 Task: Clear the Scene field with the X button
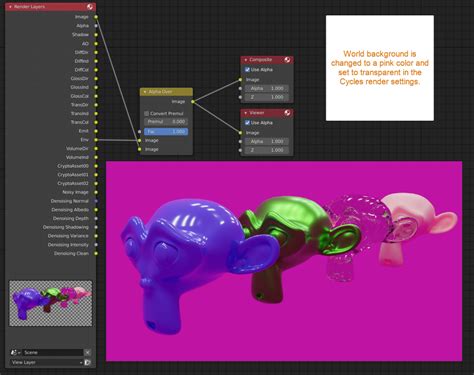[87, 352]
